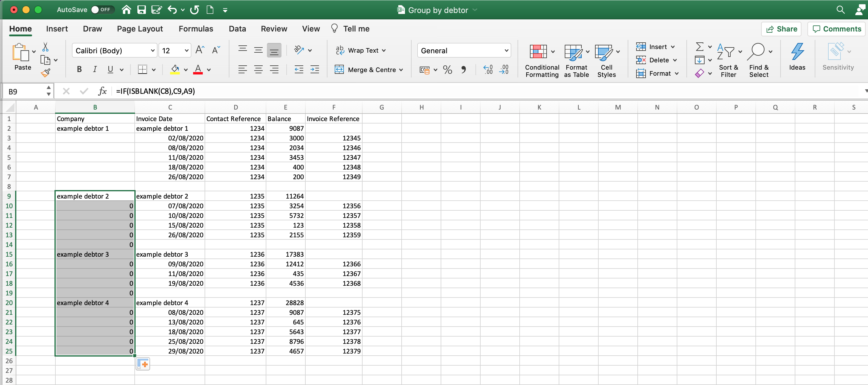
Task: Open the search magnifier in title bar
Action: [x=840, y=10]
